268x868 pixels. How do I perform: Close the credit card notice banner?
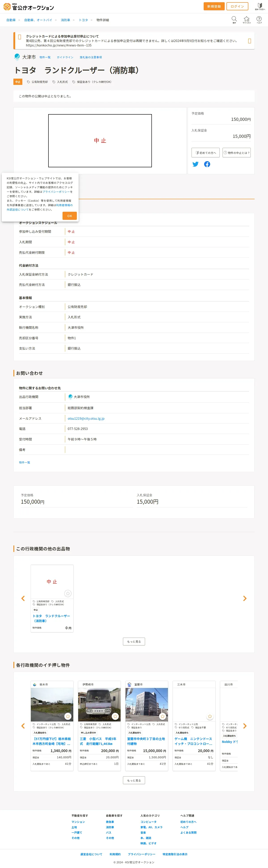tap(249, 41)
